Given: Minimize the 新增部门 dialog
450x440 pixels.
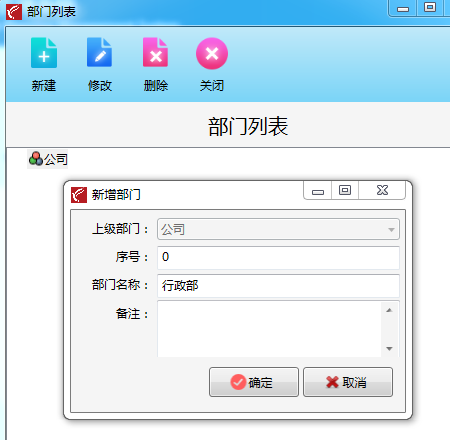Looking at the screenshot, I should [318, 190].
